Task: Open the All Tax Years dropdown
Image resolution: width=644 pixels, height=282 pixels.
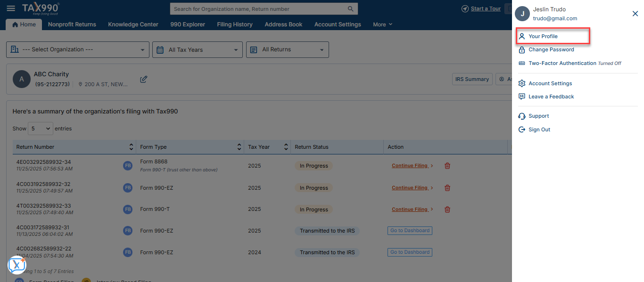Action: click(x=198, y=49)
